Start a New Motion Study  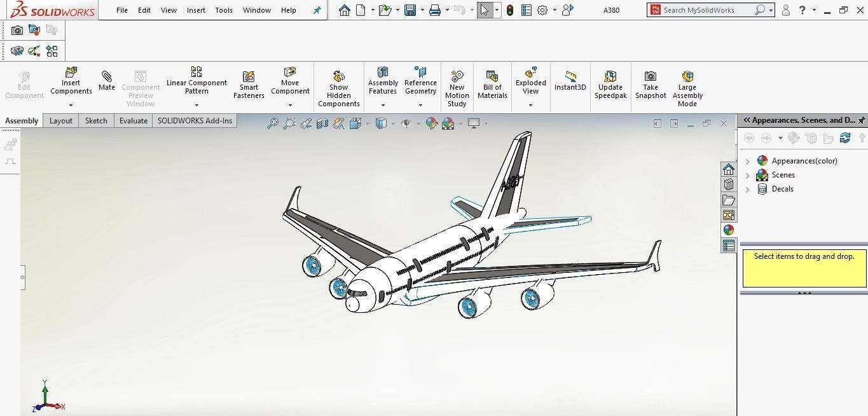[x=457, y=88]
